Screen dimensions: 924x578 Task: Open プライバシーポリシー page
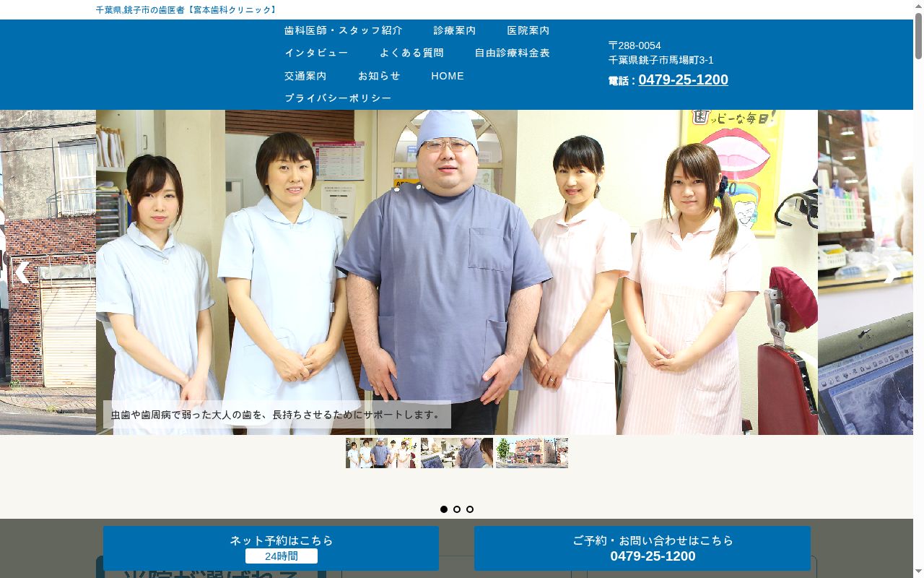click(338, 98)
